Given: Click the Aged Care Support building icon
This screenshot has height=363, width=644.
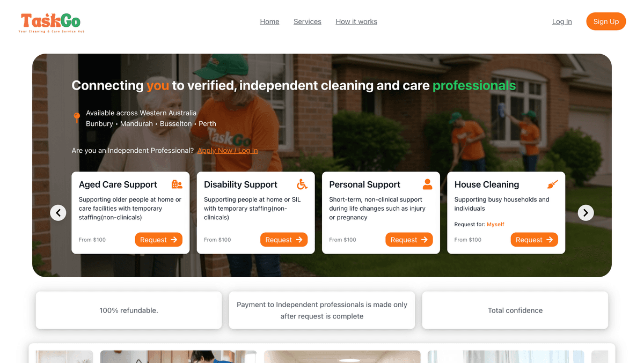Looking at the screenshot, I should [x=177, y=184].
